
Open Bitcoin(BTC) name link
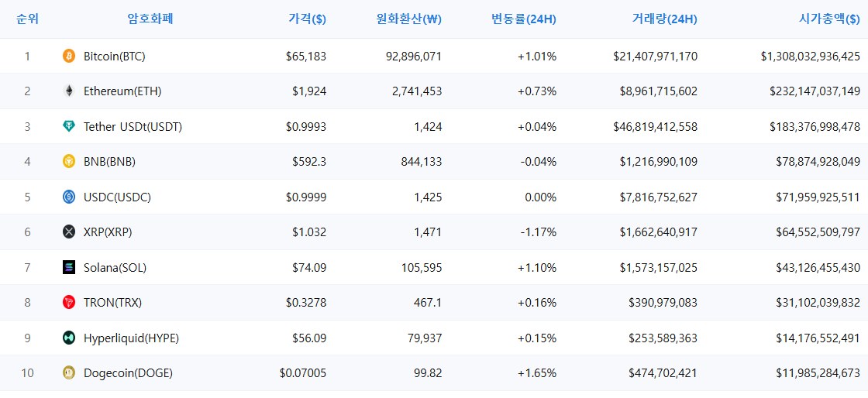[115, 56]
